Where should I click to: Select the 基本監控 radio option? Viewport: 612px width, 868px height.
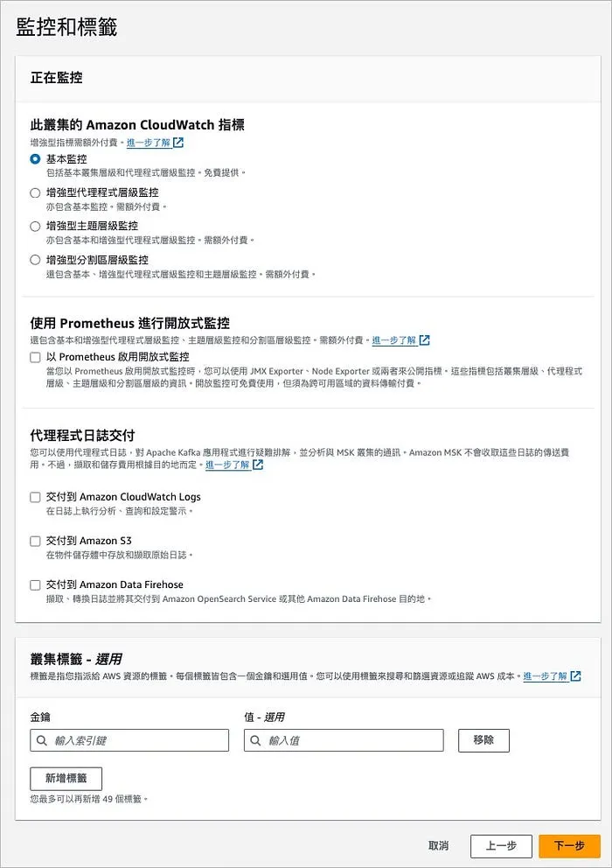(x=35, y=159)
